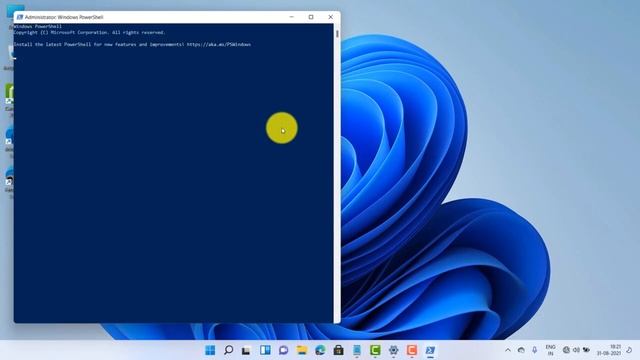Viewport: 640px width, 360px height.
Task: Open Widgets panel from taskbar
Action: pyautogui.click(x=265, y=350)
